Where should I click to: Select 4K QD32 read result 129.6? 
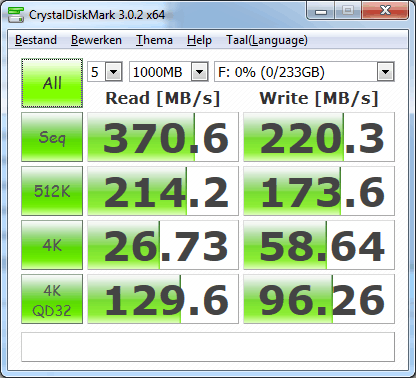[163, 299]
